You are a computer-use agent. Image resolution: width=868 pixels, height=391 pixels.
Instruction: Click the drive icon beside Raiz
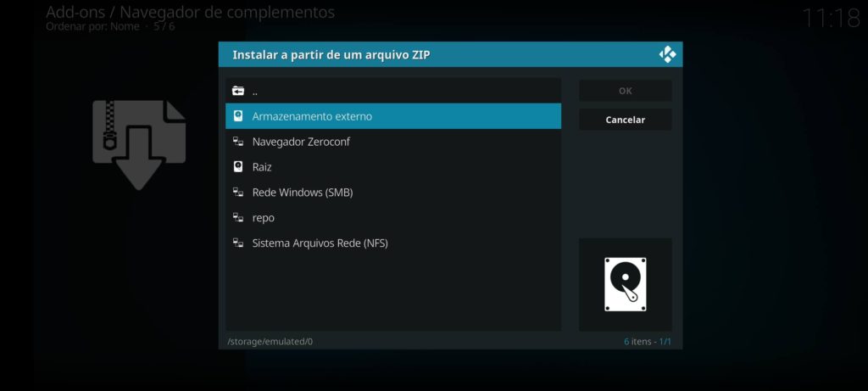(238, 167)
